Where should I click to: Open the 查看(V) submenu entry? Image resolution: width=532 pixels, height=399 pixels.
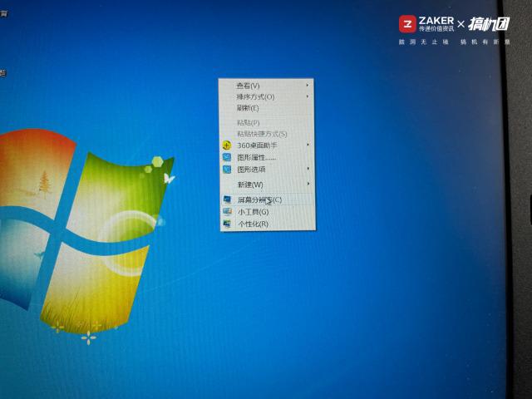[x=266, y=86]
